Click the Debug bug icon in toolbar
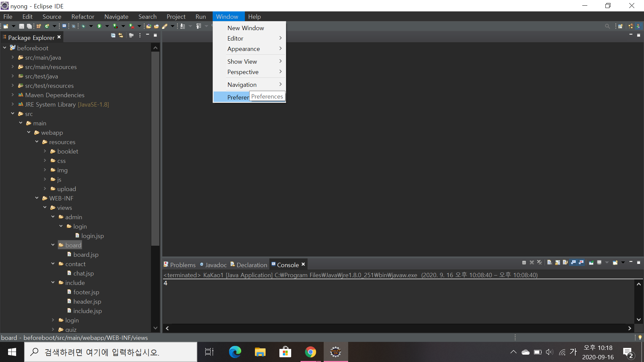The height and width of the screenshot is (362, 644). pyautogui.click(x=83, y=26)
